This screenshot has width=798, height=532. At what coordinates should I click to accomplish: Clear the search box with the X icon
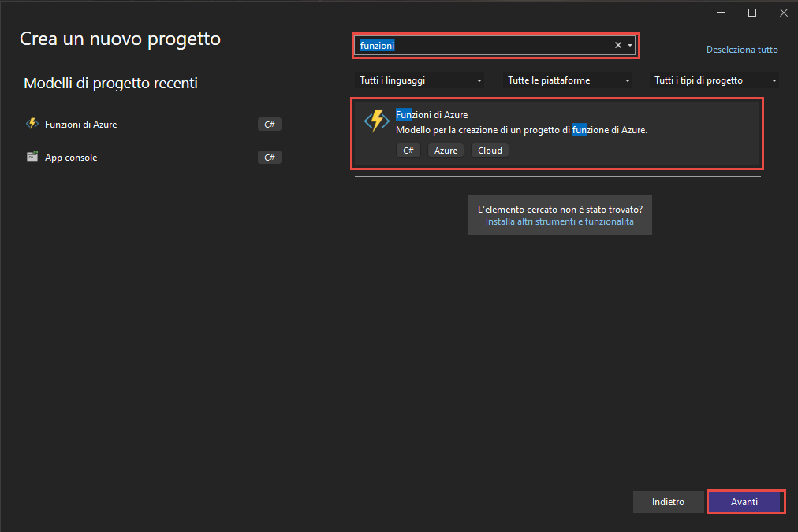(618, 45)
